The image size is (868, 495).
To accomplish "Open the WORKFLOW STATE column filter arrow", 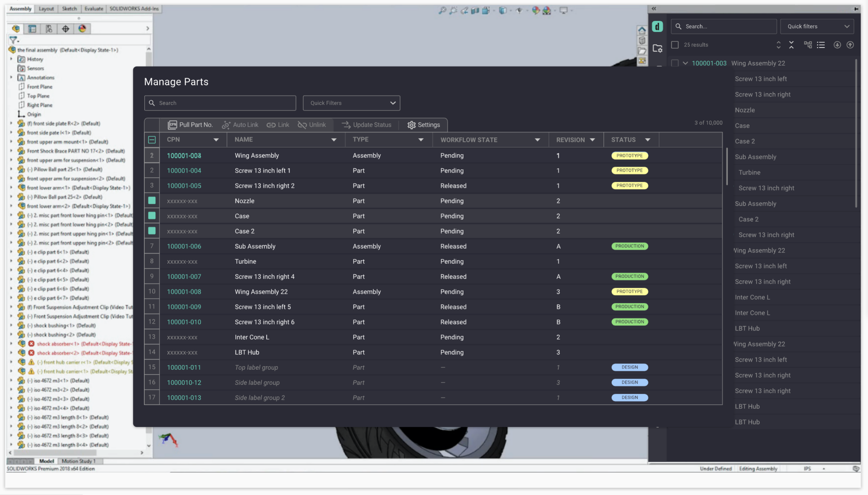I will tap(537, 140).
